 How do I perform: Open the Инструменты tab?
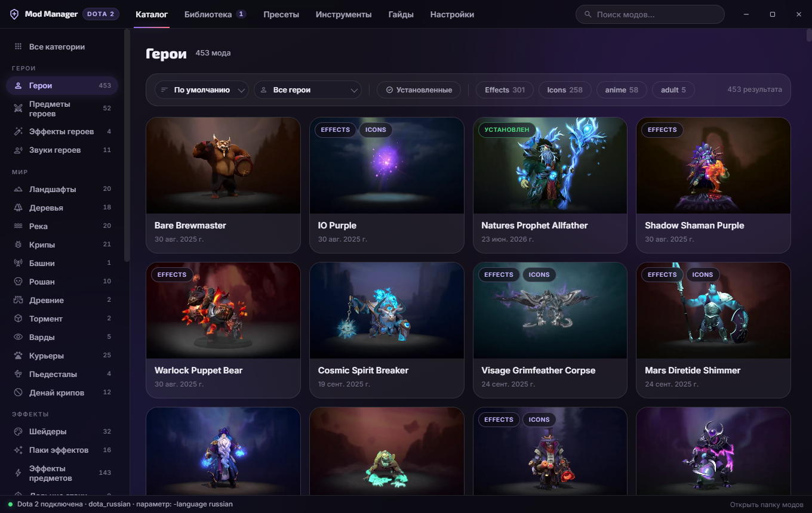pyautogui.click(x=344, y=14)
